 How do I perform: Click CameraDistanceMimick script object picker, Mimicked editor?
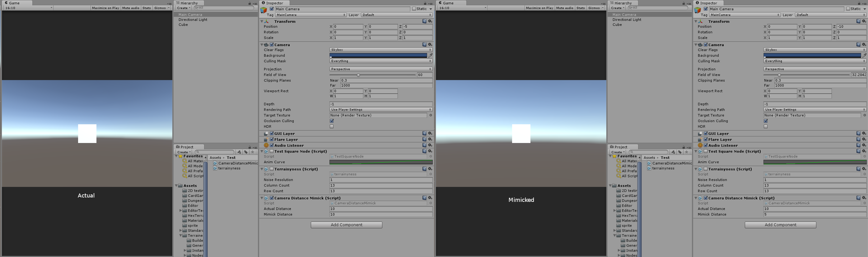point(865,203)
